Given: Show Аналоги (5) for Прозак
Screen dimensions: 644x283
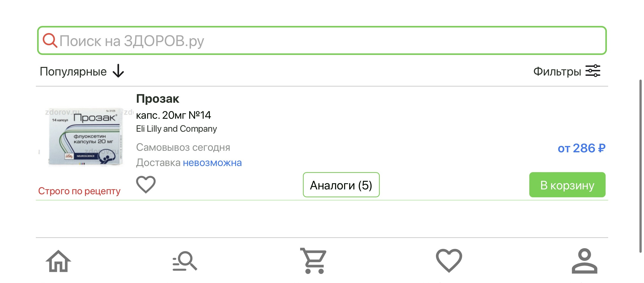Looking at the screenshot, I should point(341,185).
